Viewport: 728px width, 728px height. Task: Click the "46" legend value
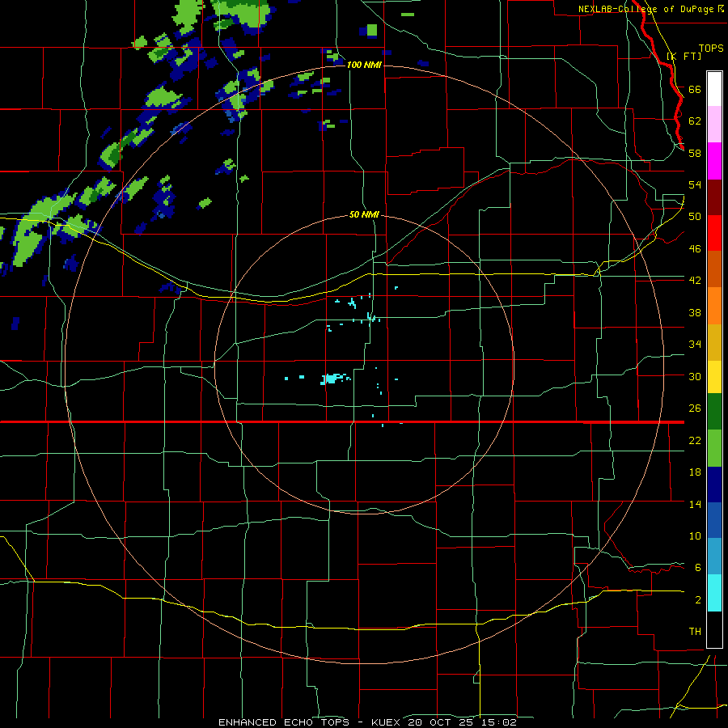pos(695,249)
